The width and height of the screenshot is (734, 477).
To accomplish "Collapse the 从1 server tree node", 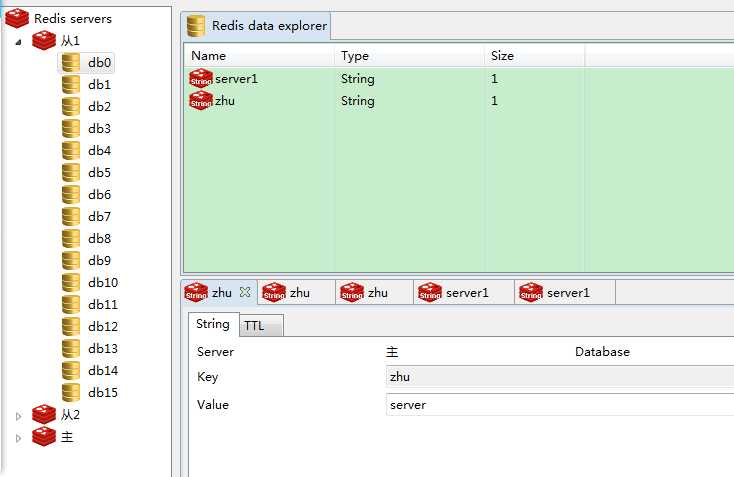I will (18, 42).
